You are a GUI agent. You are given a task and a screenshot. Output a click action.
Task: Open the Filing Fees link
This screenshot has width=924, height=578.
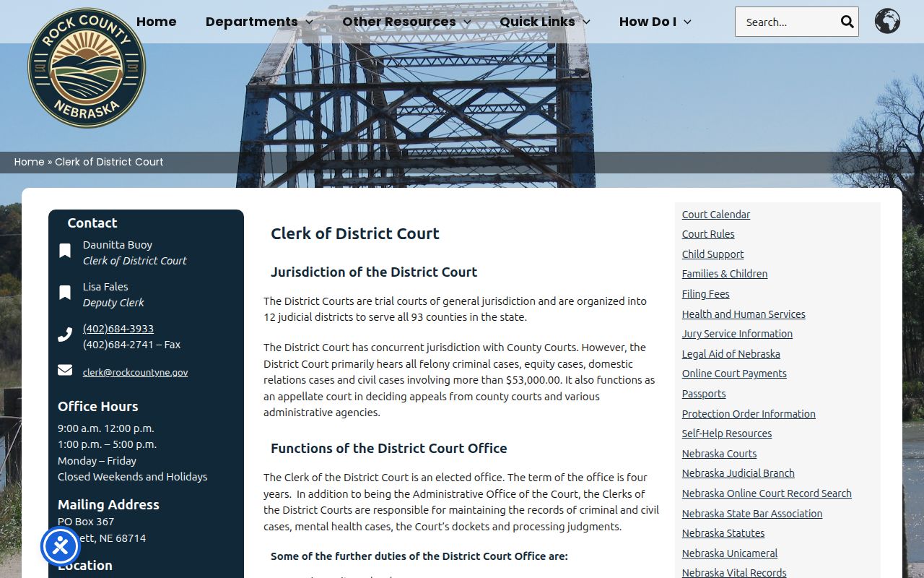(705, 294)
